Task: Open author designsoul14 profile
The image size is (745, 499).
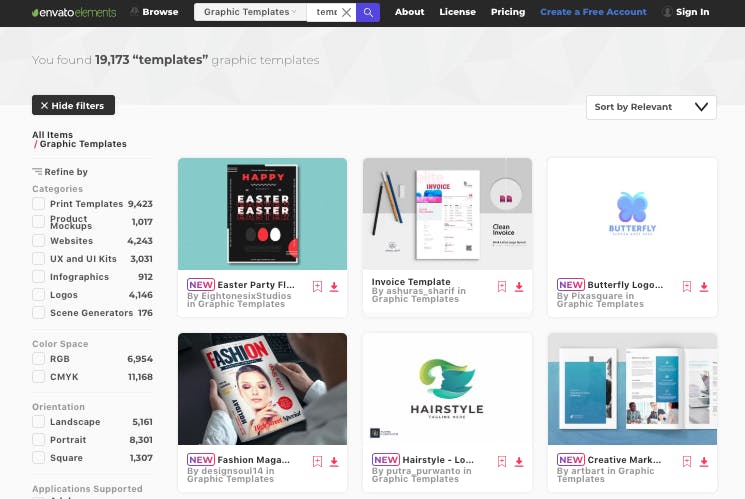Action: click(x=232, y=470)
